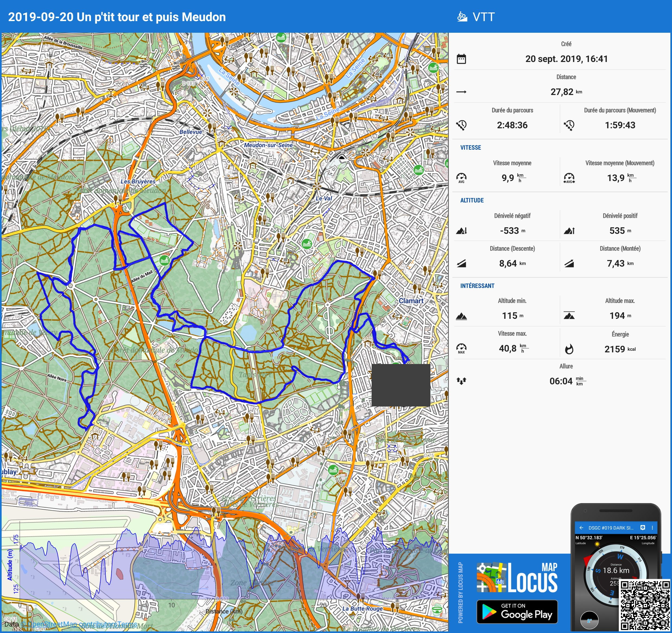Click the QR code image
Viewport: 672px width, 633px height.
click(x=644, y=605)
